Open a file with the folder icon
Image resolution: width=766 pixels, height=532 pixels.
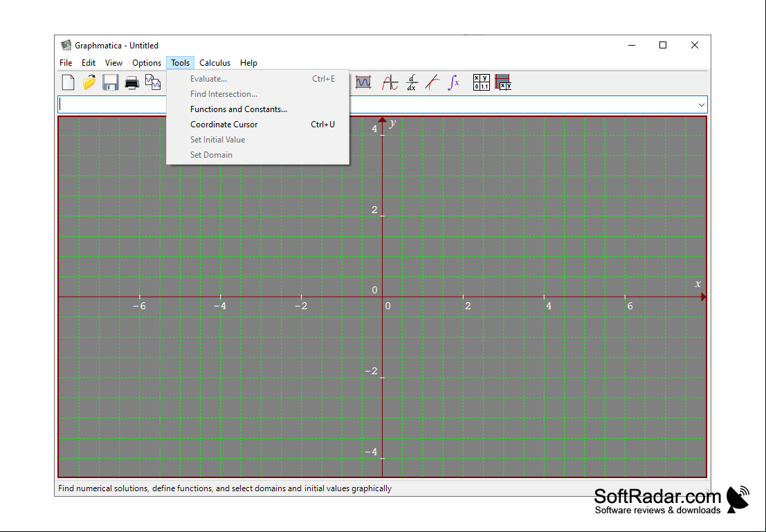click(89, 82)
